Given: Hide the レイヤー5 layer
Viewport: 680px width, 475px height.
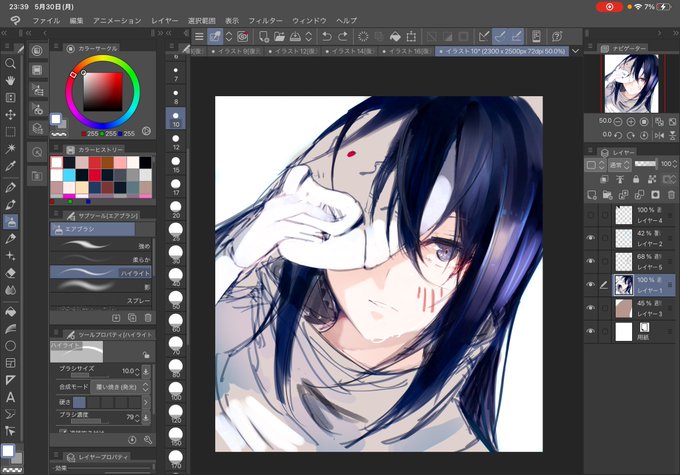Looking at the screenshot, I should coord(591,261).
